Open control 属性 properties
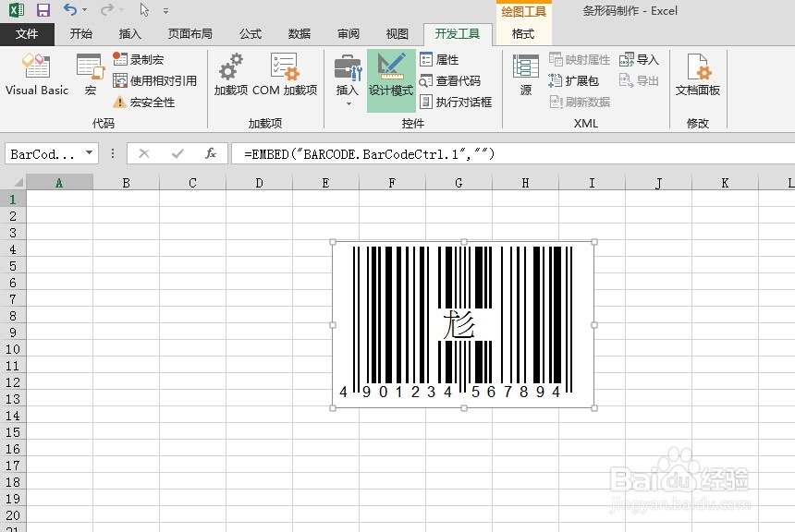The width and height of the screenshot is (795, 532). [439, 59]
